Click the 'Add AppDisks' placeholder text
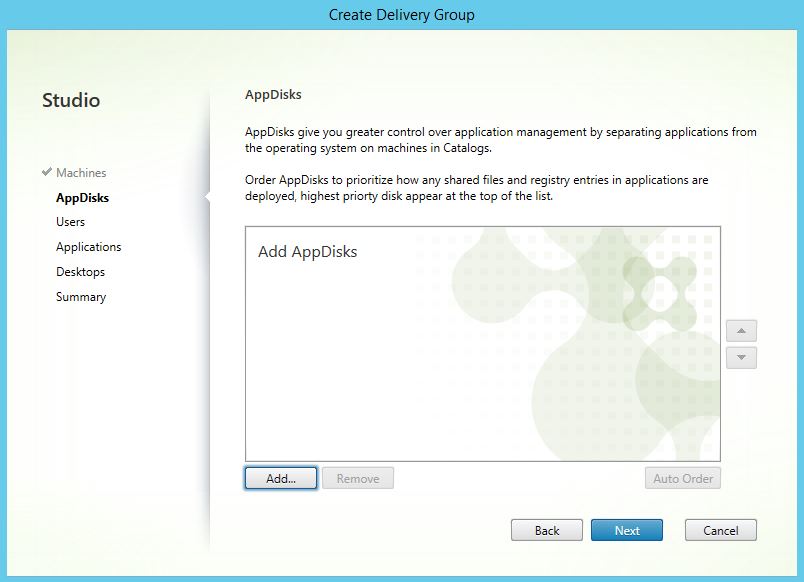Image resolution: width=804 pixels, height=582 pixels. click(307, 252)
